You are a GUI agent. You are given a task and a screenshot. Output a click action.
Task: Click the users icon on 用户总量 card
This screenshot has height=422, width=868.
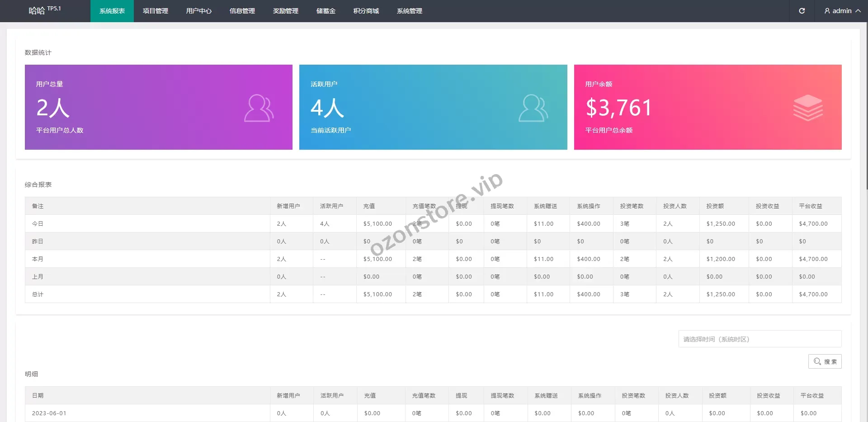point(259,108)
